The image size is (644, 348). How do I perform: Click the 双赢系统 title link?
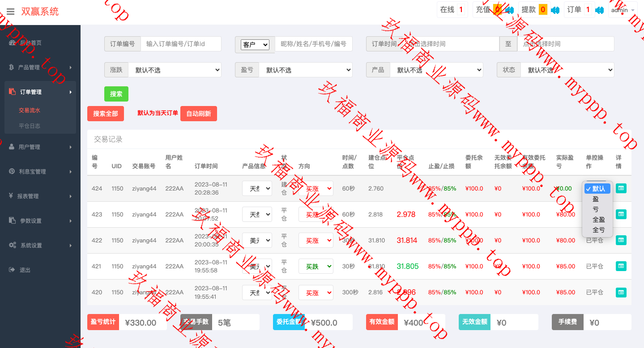(x=40, y=12)
